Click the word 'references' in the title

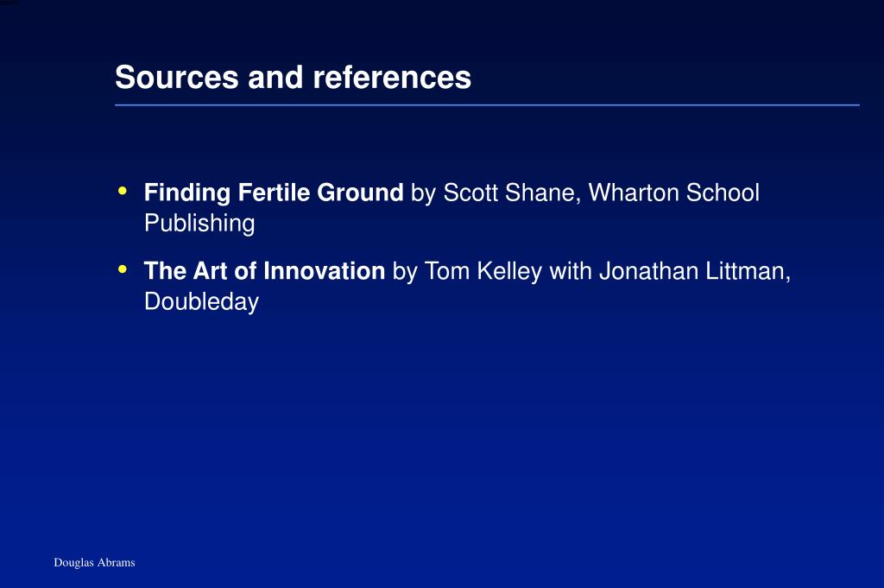point(392,77)
